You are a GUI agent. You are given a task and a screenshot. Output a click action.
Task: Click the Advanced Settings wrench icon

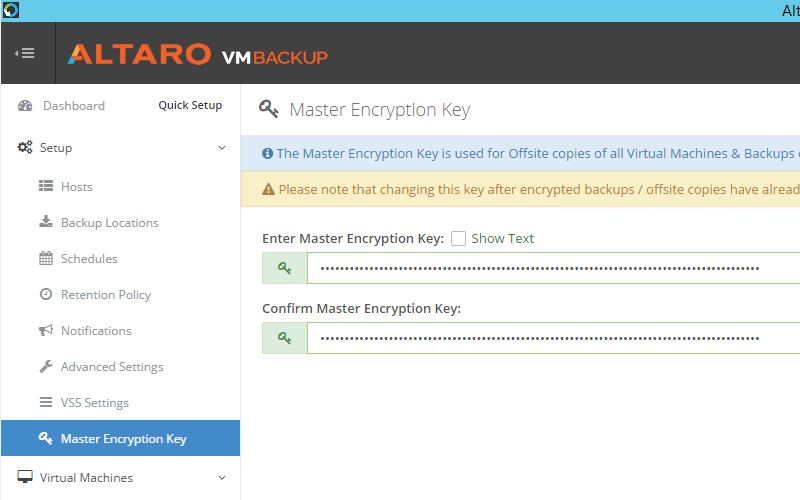click(x=46, y=367)
